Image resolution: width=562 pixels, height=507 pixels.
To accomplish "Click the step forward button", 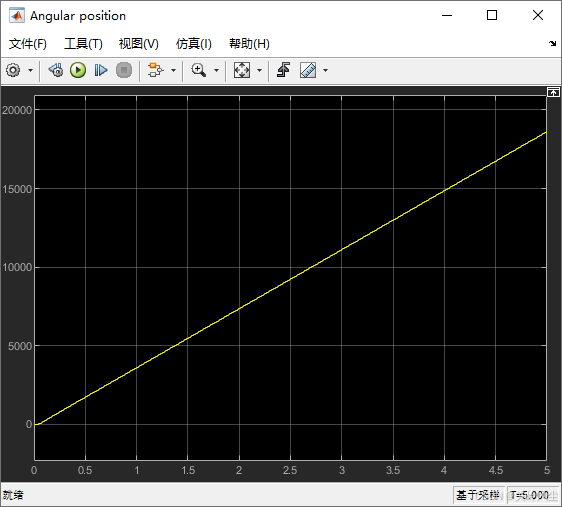I will click(x=101, y=70).
